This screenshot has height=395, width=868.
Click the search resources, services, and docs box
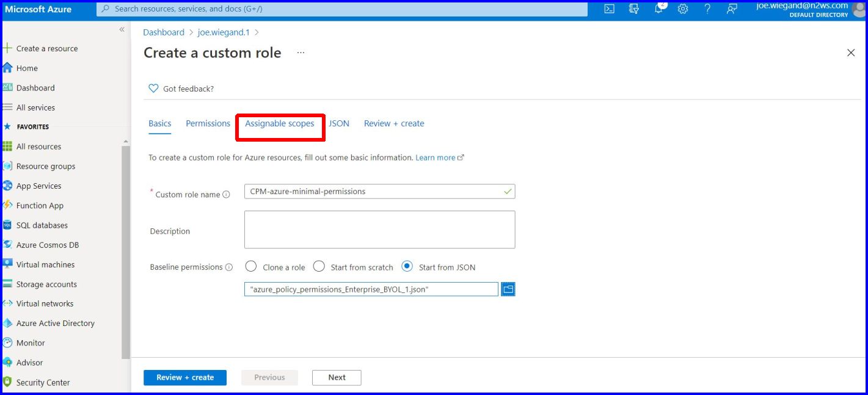click(342, 9)
